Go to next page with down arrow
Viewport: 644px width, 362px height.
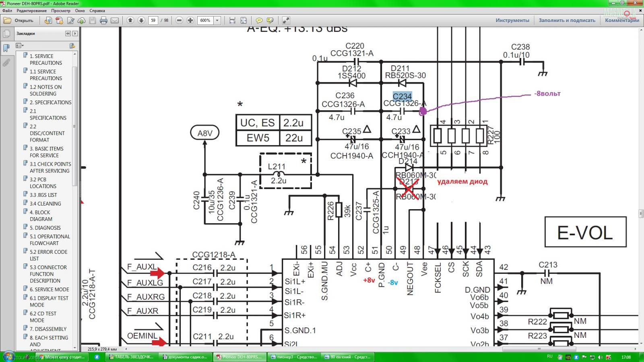click(x=141, y=20)
